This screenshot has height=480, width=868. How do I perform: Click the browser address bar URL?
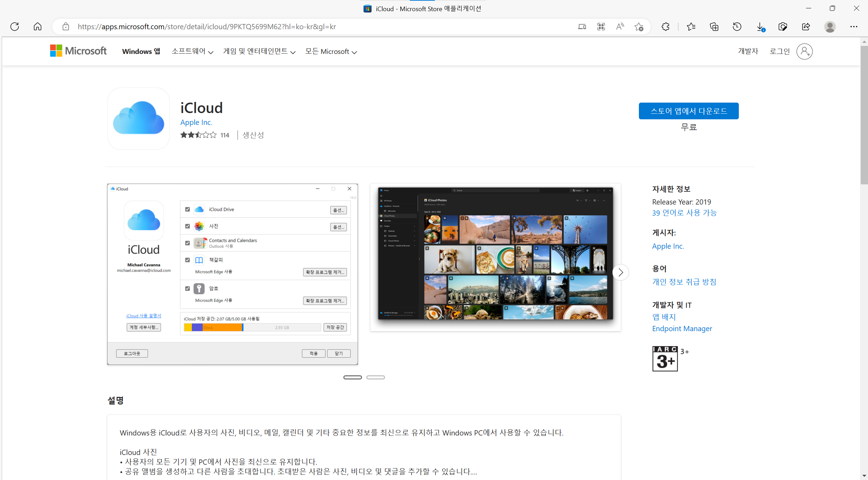[207, 27]
